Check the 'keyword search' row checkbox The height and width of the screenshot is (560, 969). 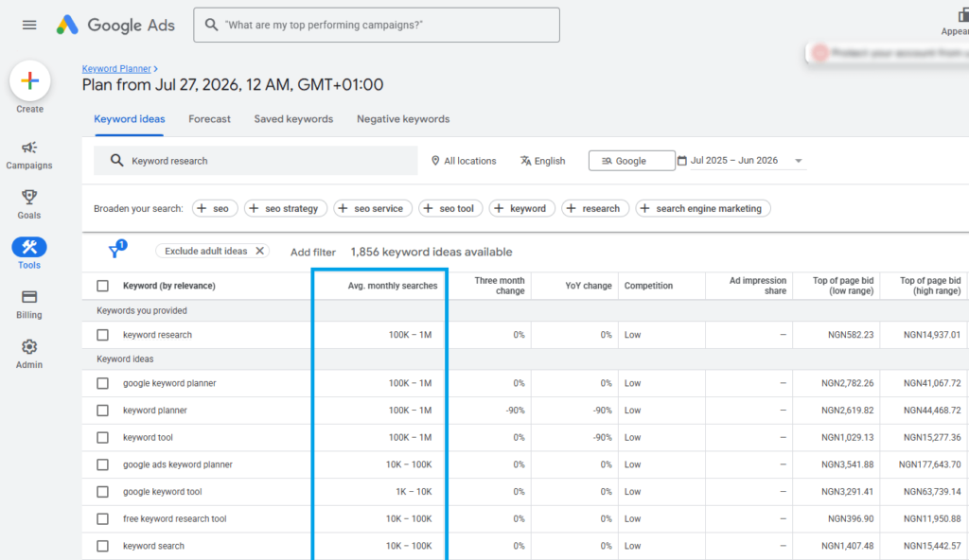[x=102, y=547]
